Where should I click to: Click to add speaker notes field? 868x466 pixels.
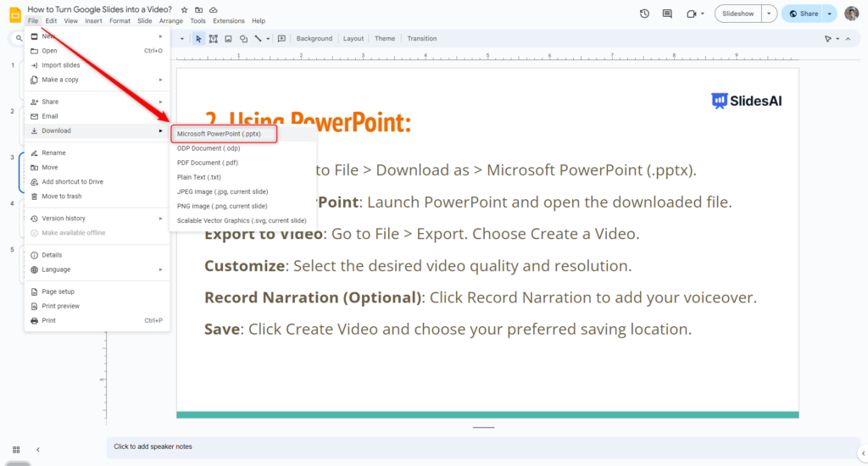(x=153, y=447)
